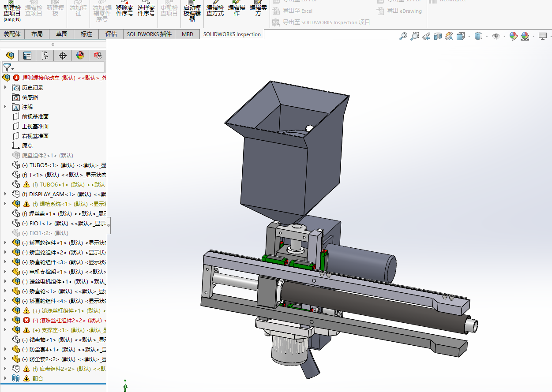
Task: Expand 送丝电机组件<1> node
Action: pos(6,281)
